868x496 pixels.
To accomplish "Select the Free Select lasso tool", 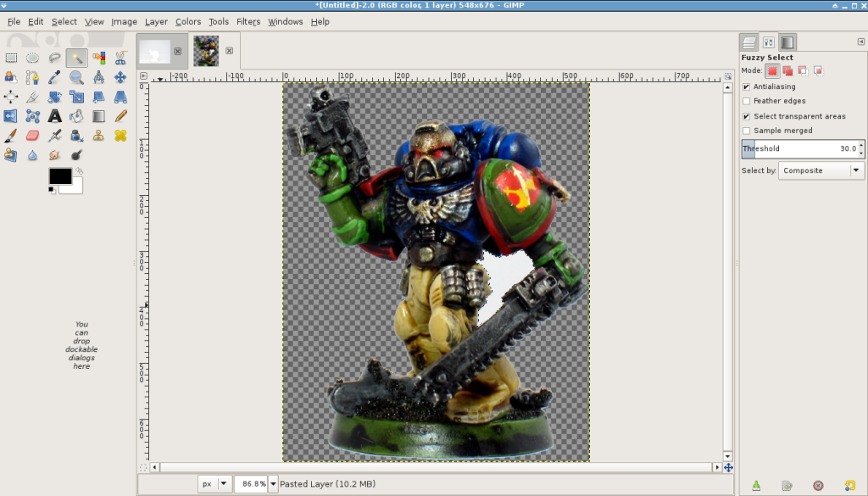I will 54,58.
